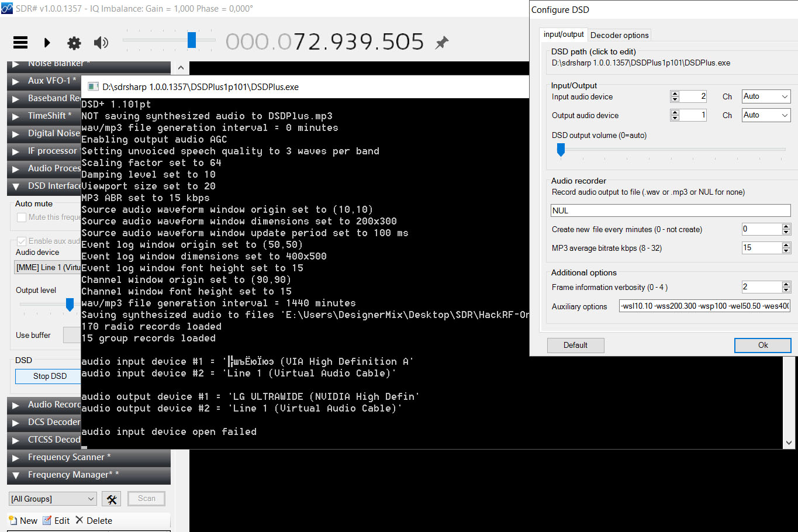Collapse the Frequency Manager panel
This screenshot has width=798, height=532.
(x=16, y=475)
